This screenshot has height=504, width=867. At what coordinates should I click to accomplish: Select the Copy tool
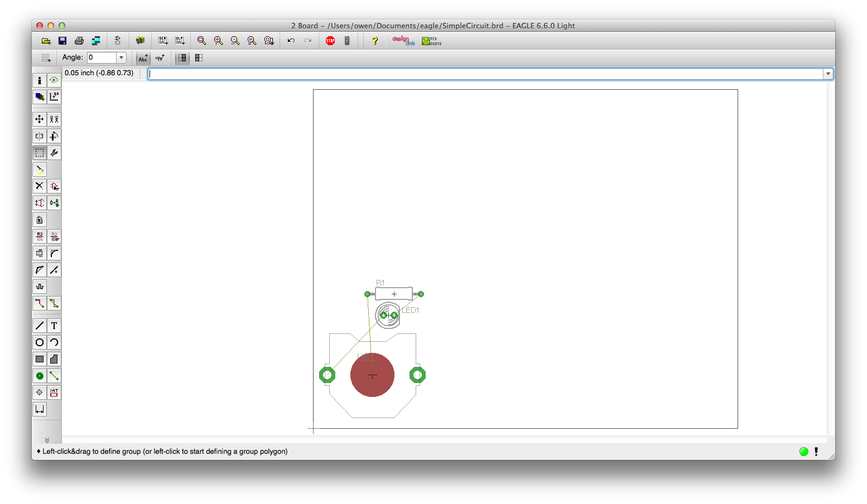54,119
